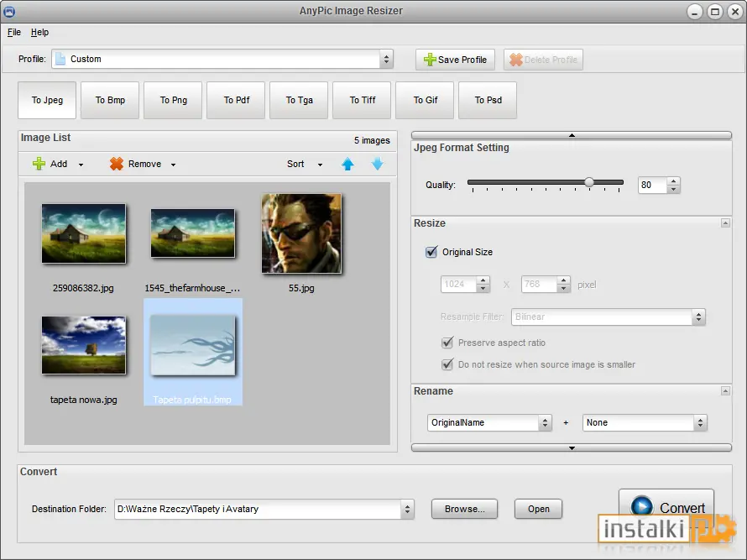The width and height of the screenshot is (747, 560).
Task: Open the Remove dropdown arrow
Action: pyautogui.click(x=174, y=165)
